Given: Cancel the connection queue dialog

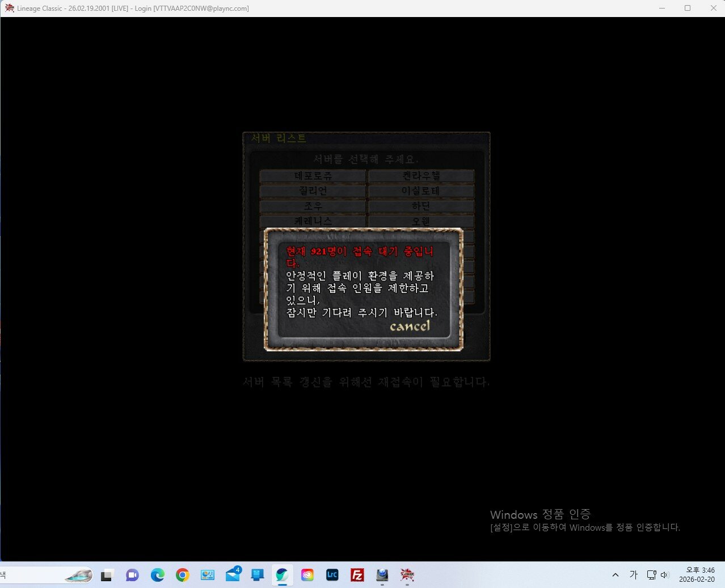Looking at the screenshot, I should (x=410, y=326).
